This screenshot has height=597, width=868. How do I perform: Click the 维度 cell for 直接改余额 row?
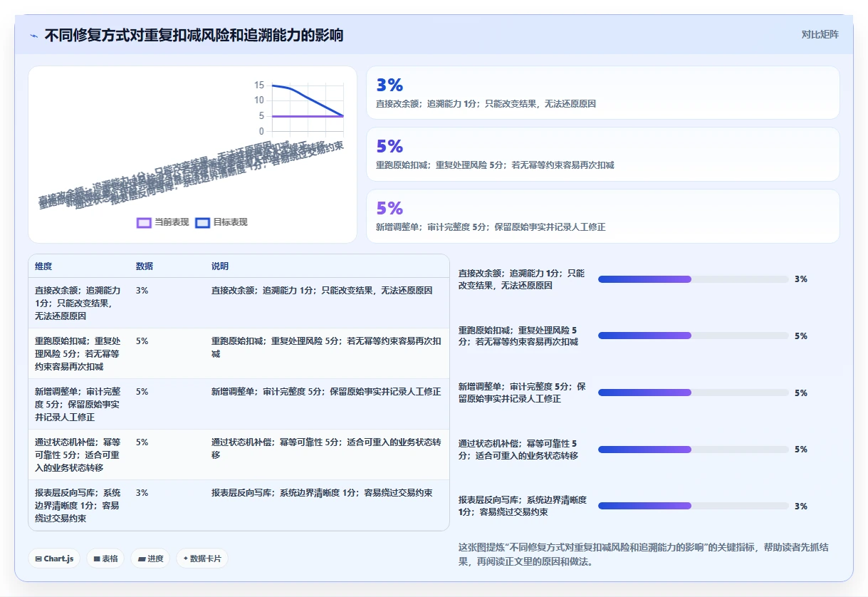point(78,303)
